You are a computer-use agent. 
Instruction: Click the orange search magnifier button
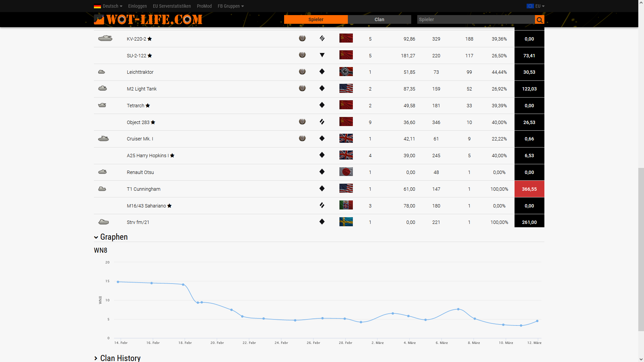(x=539, y=20)
